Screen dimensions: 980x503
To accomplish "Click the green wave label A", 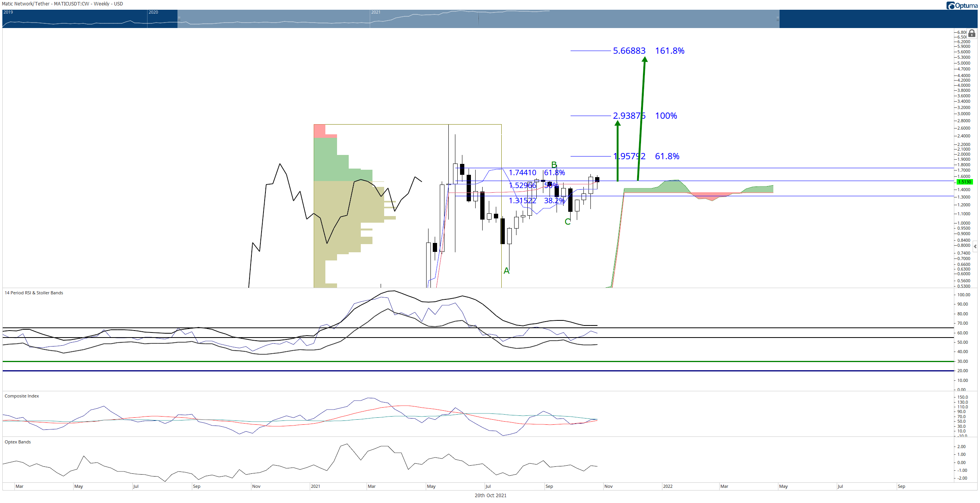I will [506, 271].
